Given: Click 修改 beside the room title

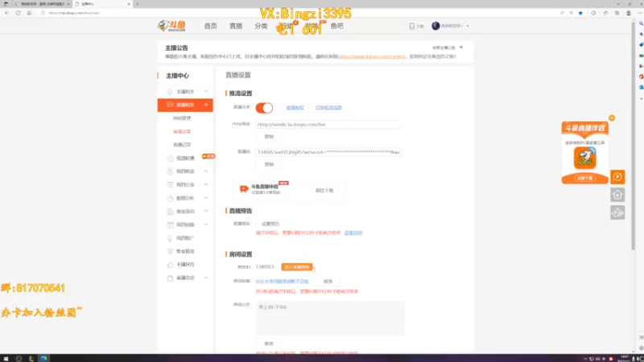Looking at the screenshot, I should coord(328,282).
